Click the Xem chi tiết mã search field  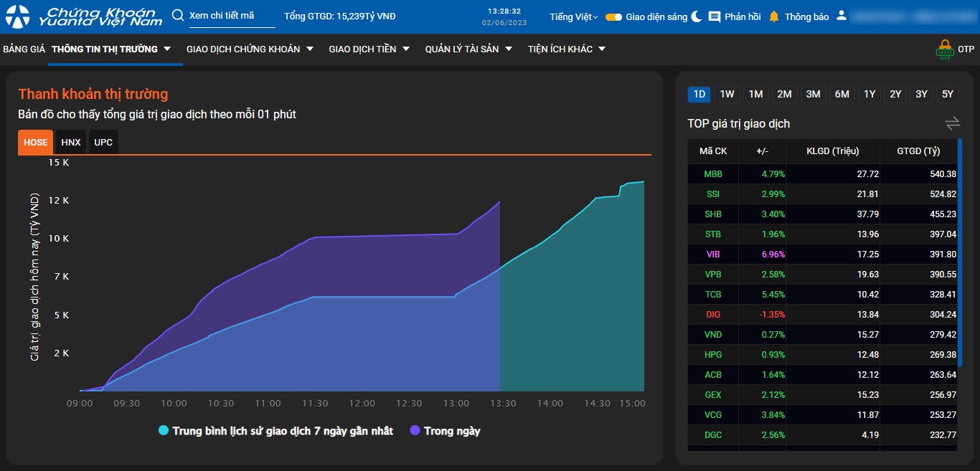232,16
